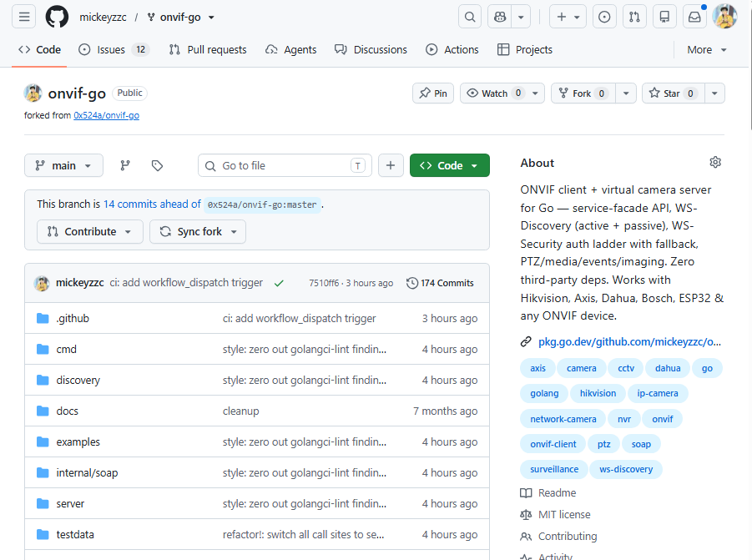
Task: Open mickeyzzc owner link in header
Action: point(103,18)
